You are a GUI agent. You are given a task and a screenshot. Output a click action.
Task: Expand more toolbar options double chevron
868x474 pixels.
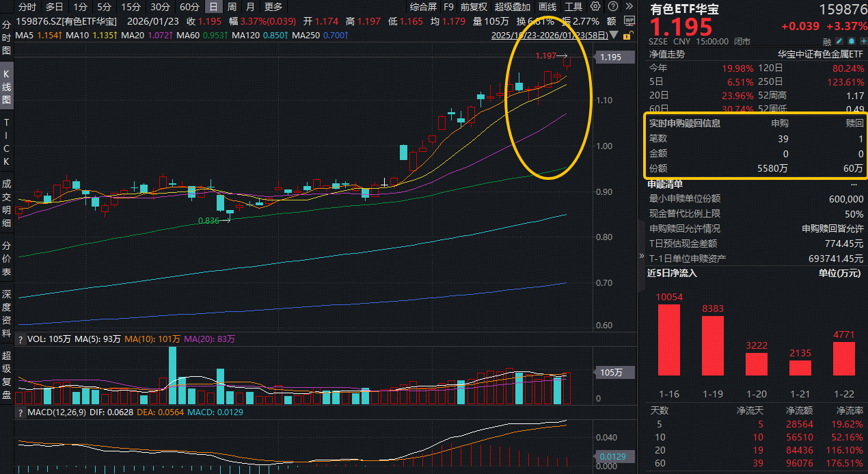629,7
